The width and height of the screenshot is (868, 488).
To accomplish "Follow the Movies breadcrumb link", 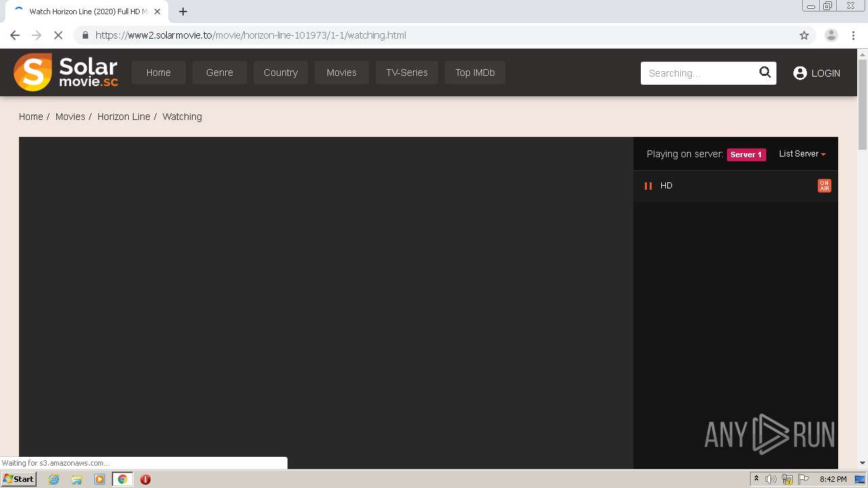I will [71, 117].
